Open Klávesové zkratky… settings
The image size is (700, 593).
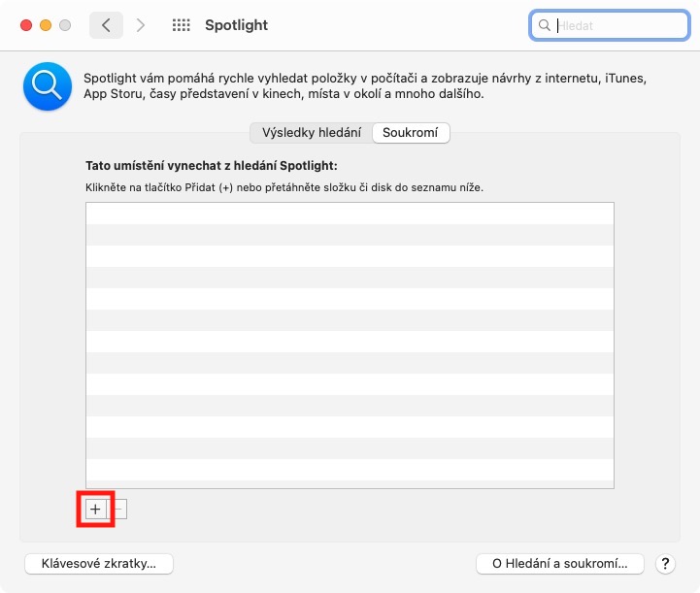coord(99,564)
